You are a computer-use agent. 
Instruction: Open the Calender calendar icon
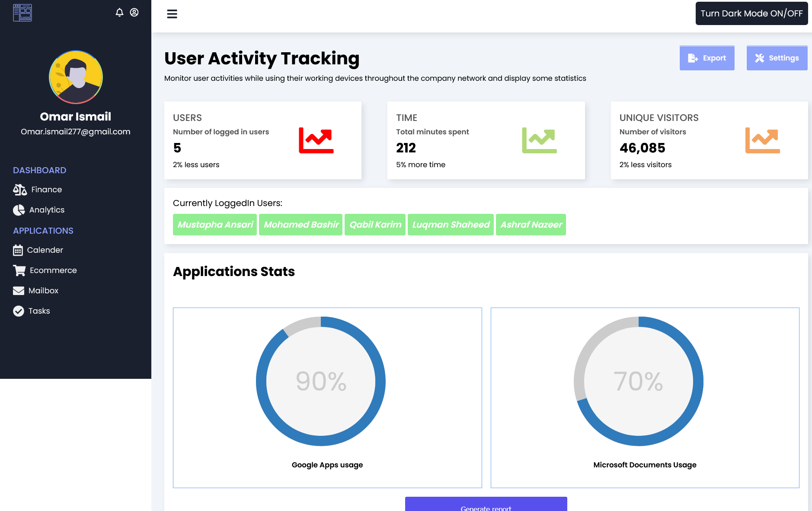[x=19, y=250]
